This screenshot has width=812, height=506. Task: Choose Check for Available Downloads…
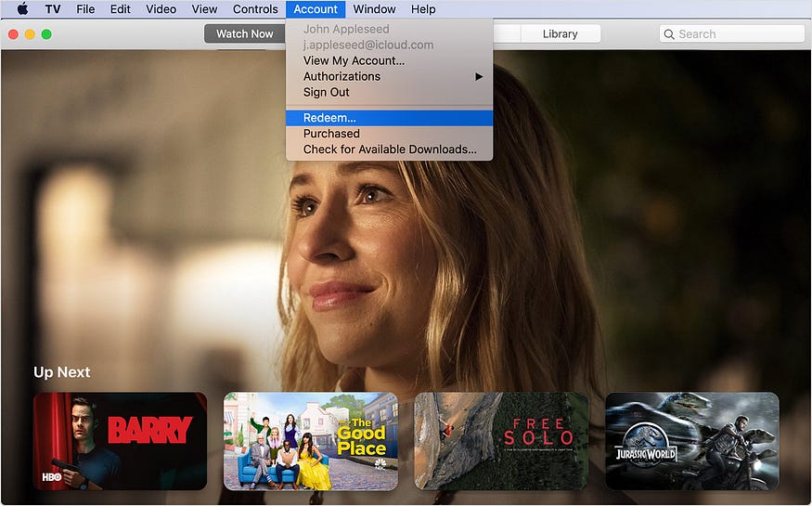[389, 149]
